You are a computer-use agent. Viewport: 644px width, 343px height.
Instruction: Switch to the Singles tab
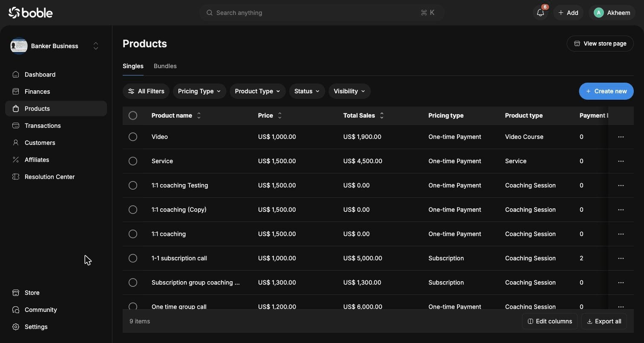[x=133, y=66]
